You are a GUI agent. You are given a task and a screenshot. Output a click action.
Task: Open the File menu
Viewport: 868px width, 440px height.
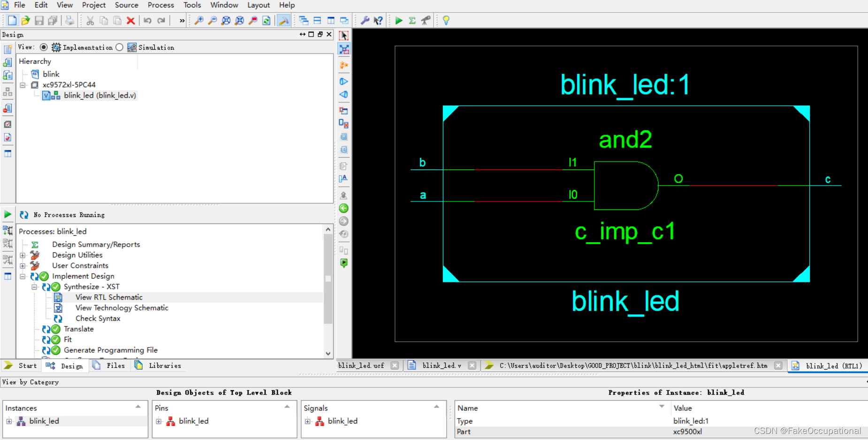20,5
